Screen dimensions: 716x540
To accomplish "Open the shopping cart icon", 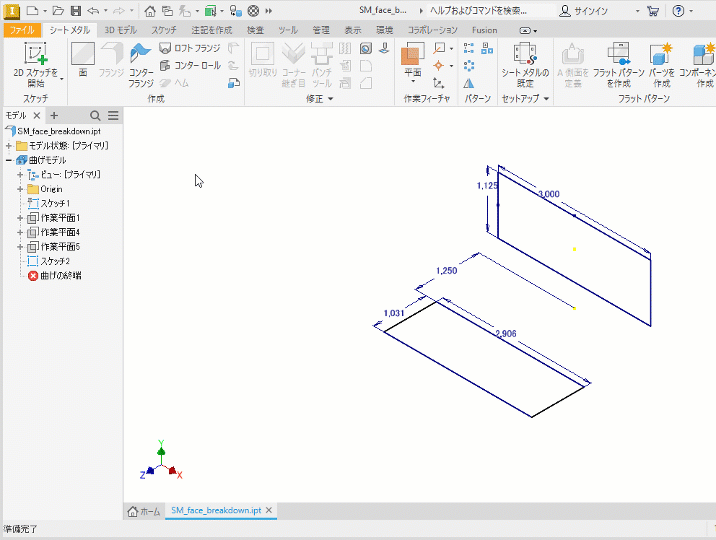I will 653,11.
